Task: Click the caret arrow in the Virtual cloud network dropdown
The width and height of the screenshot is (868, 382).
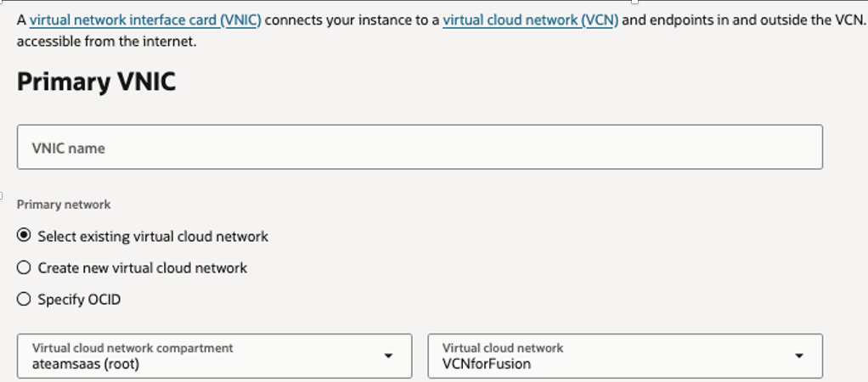Action: pyautogui.click(x=799, y=356)
